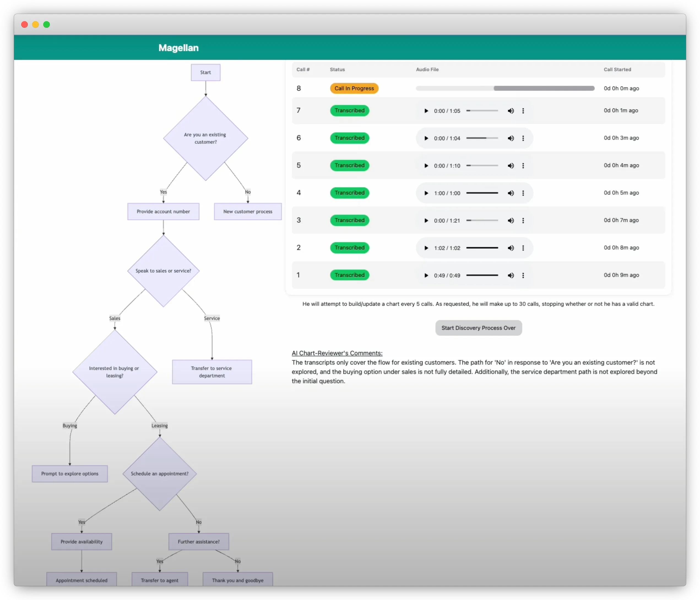Click call 6 audio seek slider
Image resolution: width=700 pixels, height=600 pixels.
(x=482, y=138)
